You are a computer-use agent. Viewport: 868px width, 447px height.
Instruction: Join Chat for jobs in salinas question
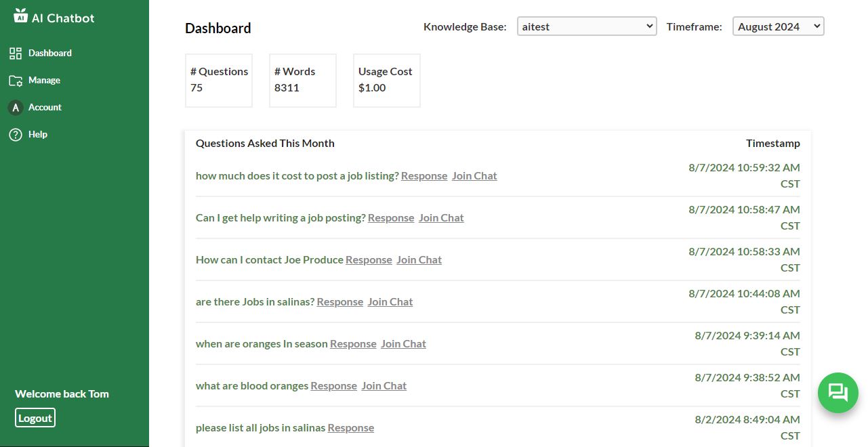coord(390,302)
